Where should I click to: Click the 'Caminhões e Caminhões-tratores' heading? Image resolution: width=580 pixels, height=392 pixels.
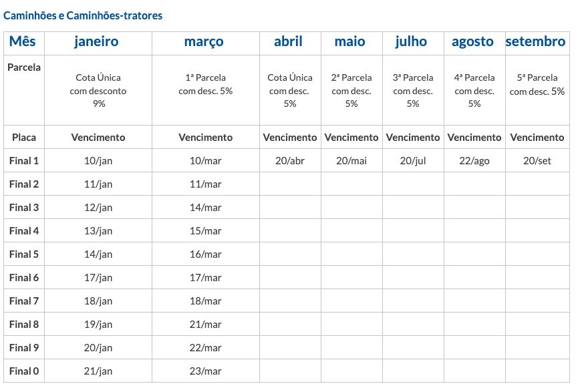tap(83, 15)
